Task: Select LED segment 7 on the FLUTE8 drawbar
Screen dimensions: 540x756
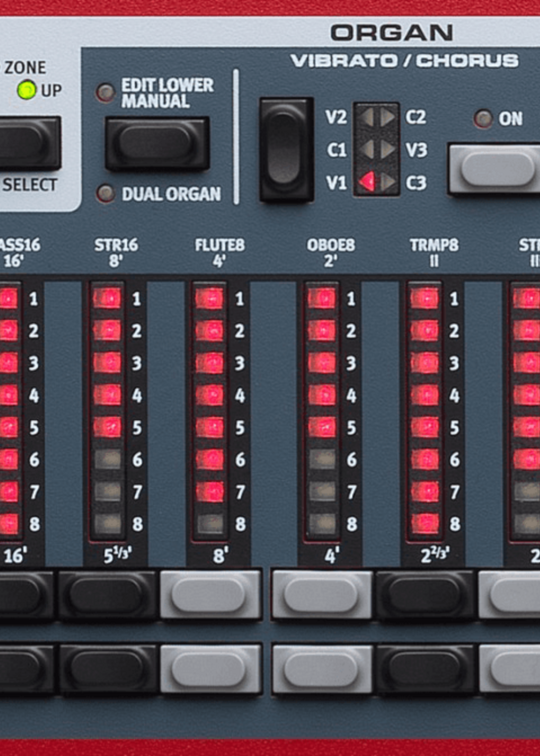Action: 210,491
